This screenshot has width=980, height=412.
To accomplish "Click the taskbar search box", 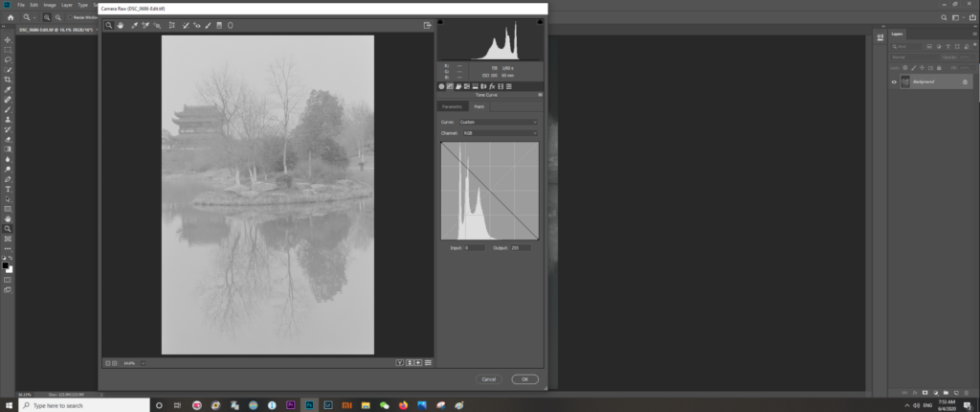I will click(x=84, y=405).
